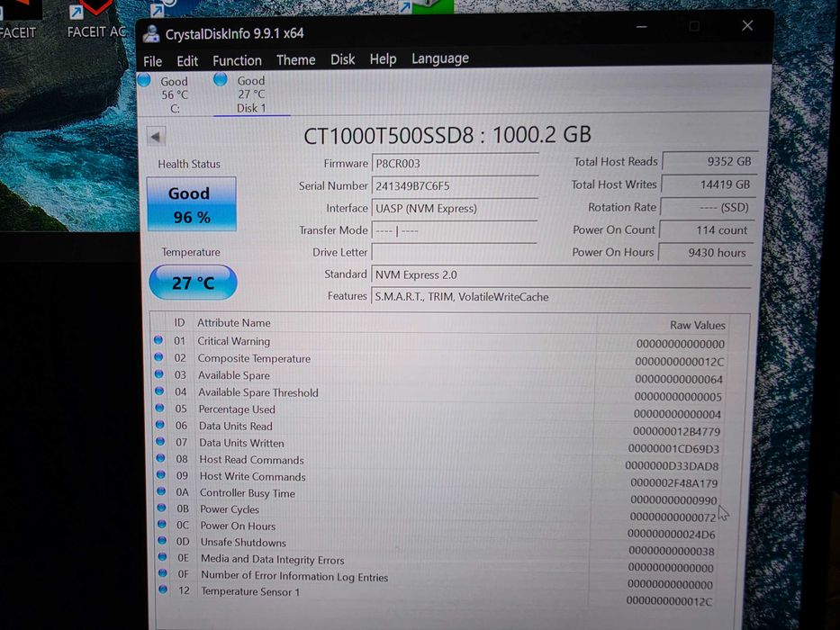
Task: Click raw value 000000012B4779
Action: (x=676, y=431)
